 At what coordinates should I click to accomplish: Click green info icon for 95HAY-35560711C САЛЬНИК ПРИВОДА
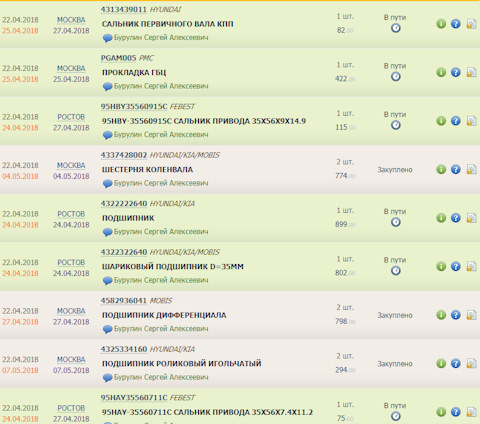(441, 412)
